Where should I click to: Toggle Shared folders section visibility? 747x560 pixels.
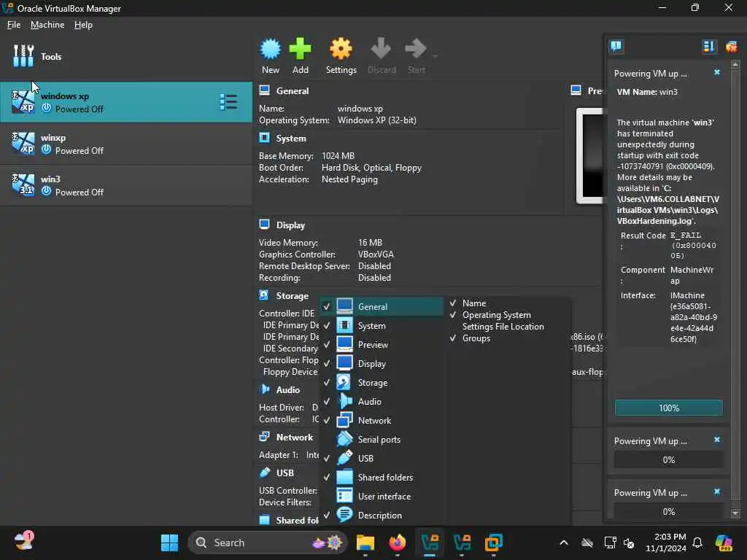coord(382,477)
